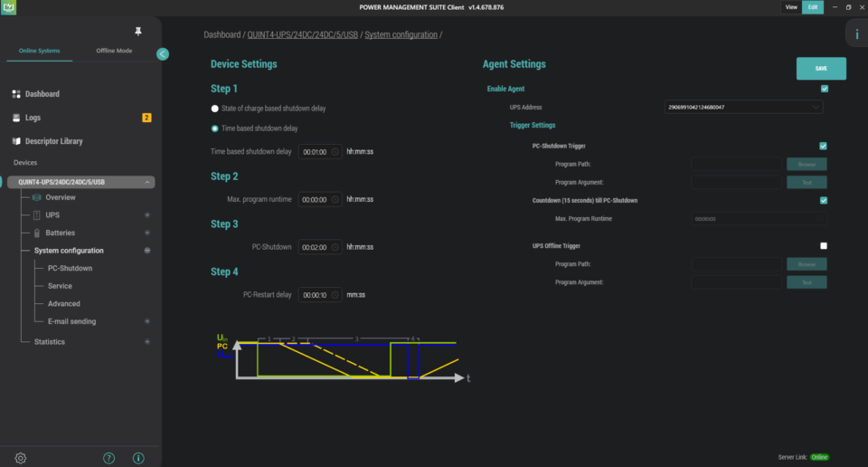Click Browse for UPS Offline Trigger program path
The width and height of the screenshot is (868, 467).
pyautogui.click(x=807, y=264)
